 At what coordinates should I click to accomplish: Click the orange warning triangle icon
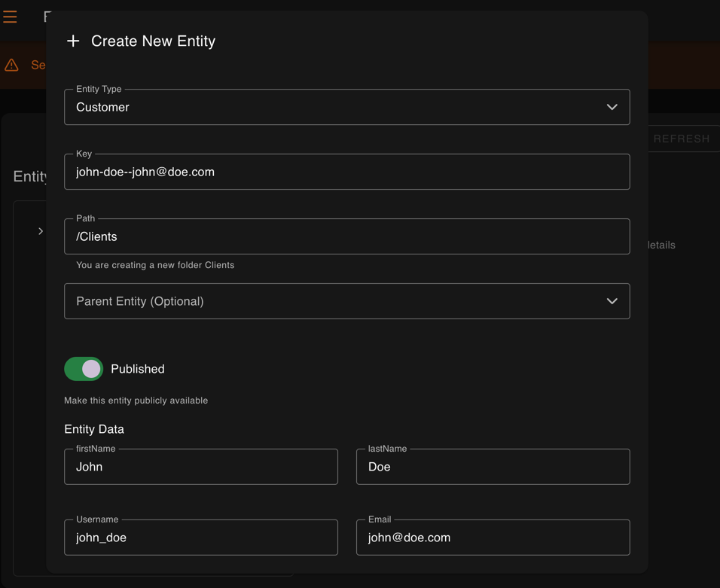(x=11, y=65)
